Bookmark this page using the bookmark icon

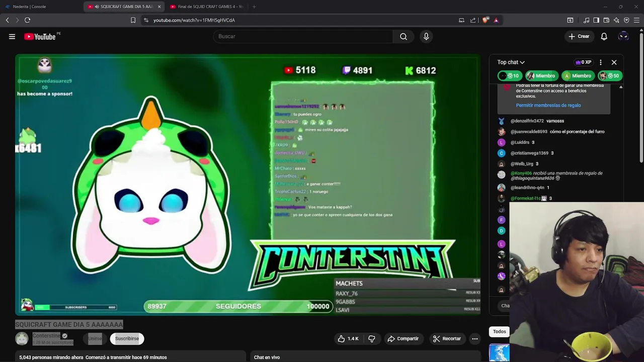(x=133, y=20)
